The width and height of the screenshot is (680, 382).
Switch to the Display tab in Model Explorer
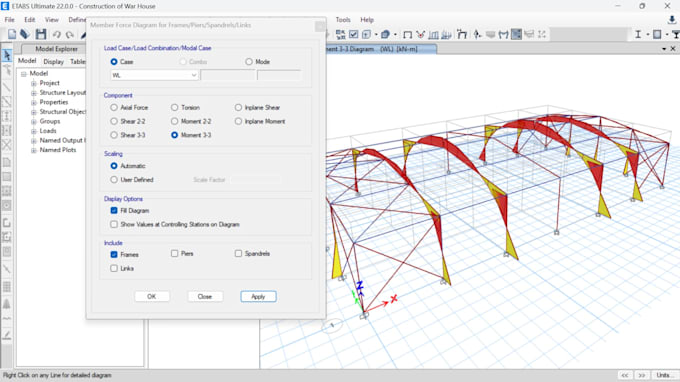[x=53, y=62]
